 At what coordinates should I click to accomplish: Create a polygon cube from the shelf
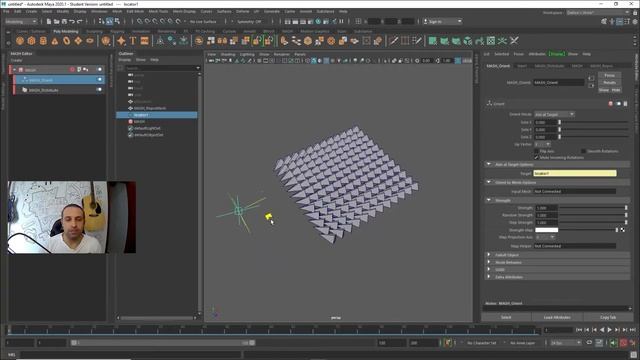(x=31, y=41)
